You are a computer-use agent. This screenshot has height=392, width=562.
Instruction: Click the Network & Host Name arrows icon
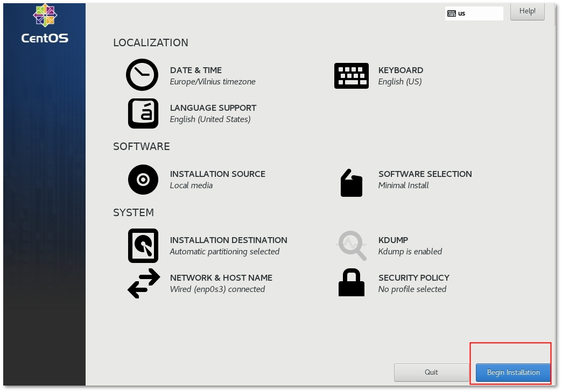(x=143, y=283)
